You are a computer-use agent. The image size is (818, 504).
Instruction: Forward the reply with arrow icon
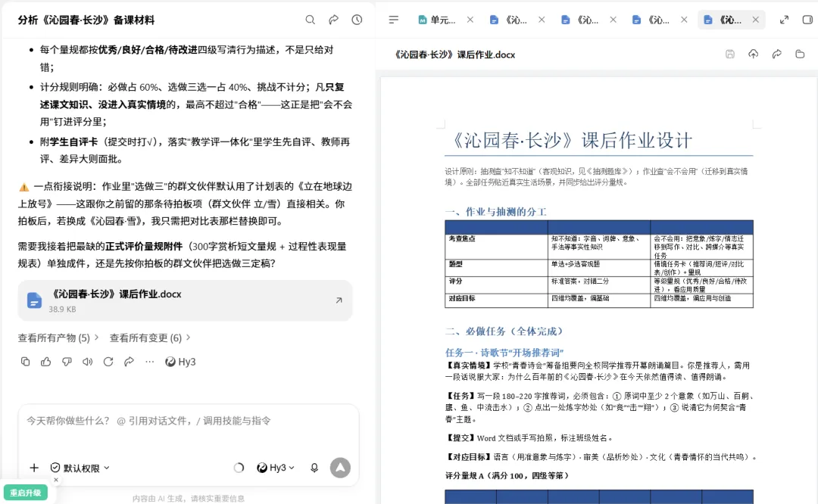pyautogui.click(x=129, y=361)
